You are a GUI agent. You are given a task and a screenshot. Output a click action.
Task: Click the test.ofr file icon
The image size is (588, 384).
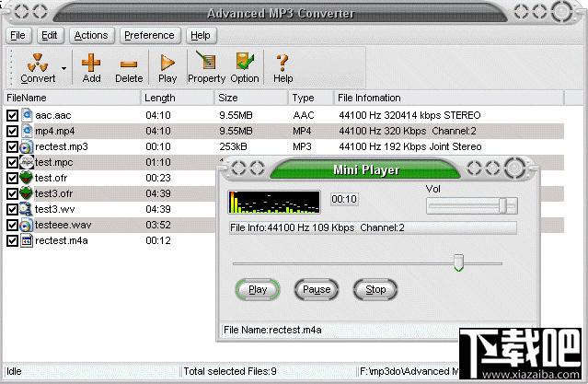coord(27,178)
